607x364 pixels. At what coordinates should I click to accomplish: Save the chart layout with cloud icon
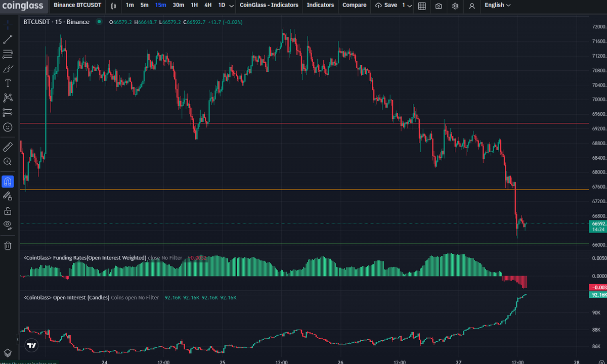click(x=386, y=5)
